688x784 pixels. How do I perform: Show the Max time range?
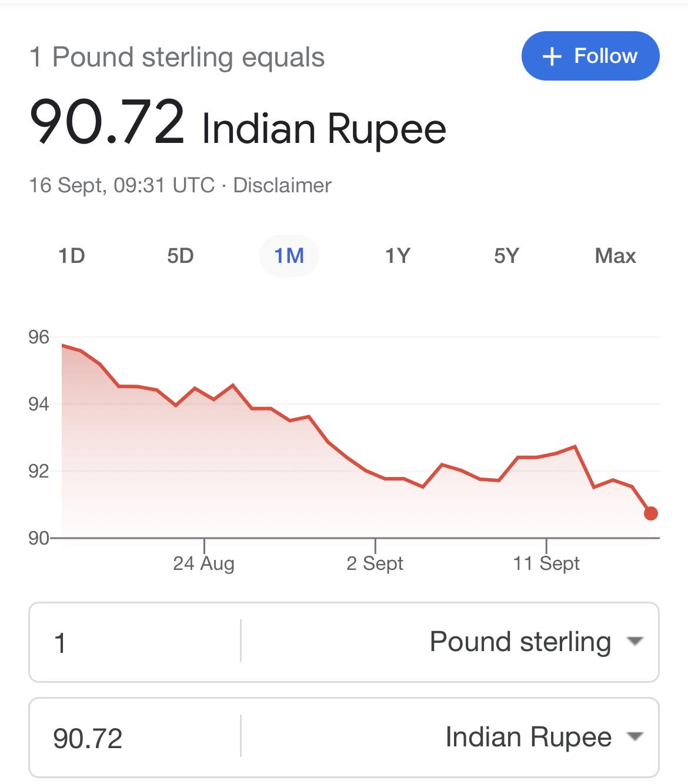(615, 256)
